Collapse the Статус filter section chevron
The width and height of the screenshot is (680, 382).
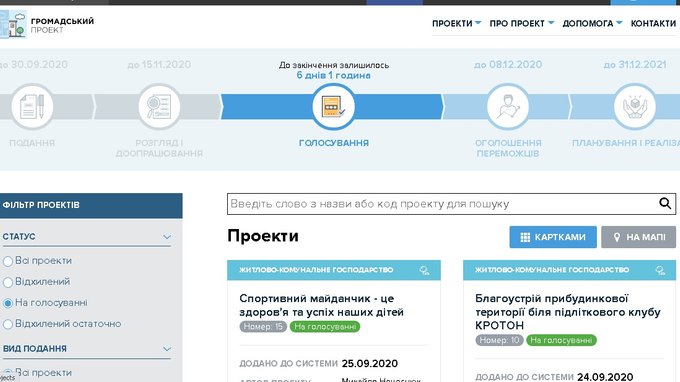167,237
